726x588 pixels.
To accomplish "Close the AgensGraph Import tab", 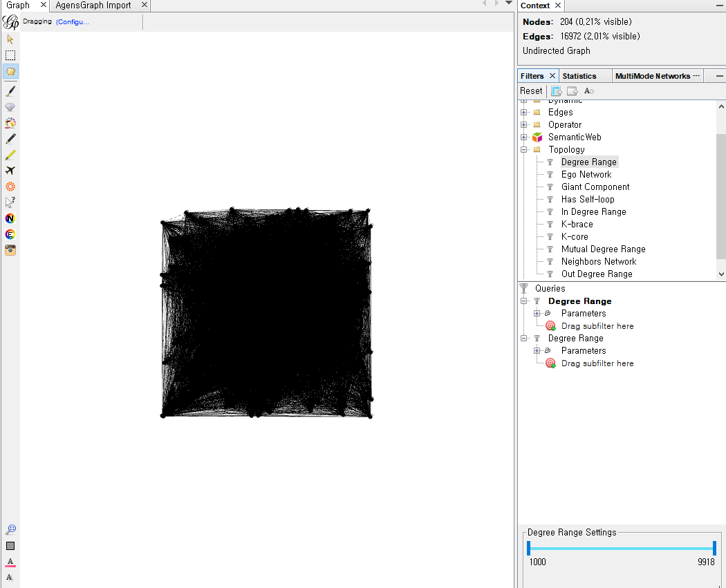I will pos(144,5).
